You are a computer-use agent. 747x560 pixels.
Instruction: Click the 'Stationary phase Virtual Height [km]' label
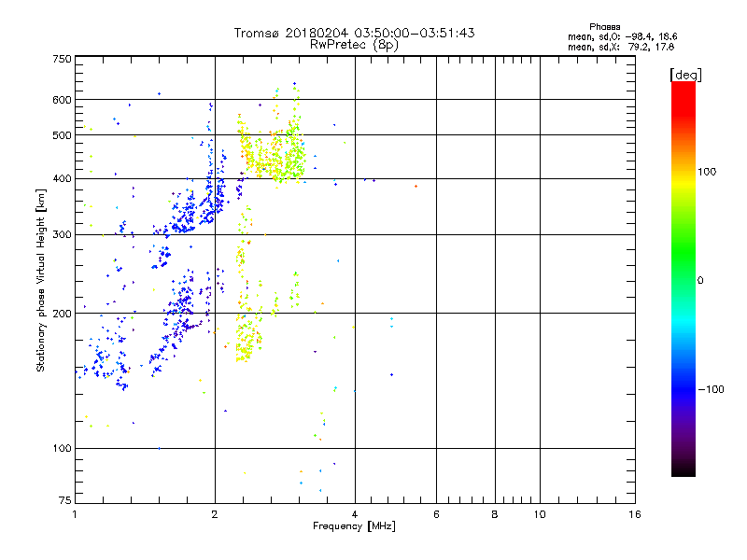point(41,280)
